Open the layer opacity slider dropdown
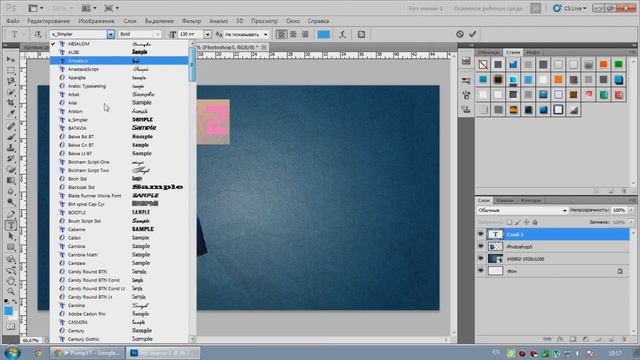640x360 pixels. click(x=631, y=210)
